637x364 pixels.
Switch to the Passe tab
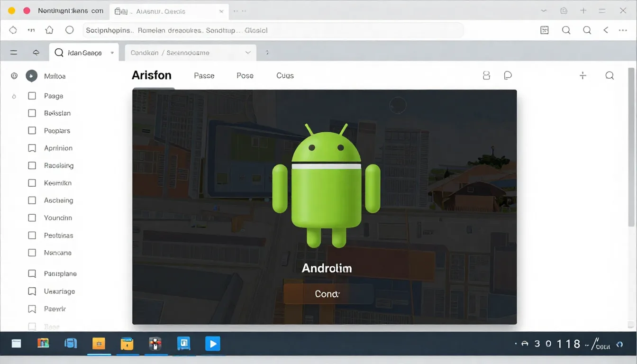pos(204,75)
